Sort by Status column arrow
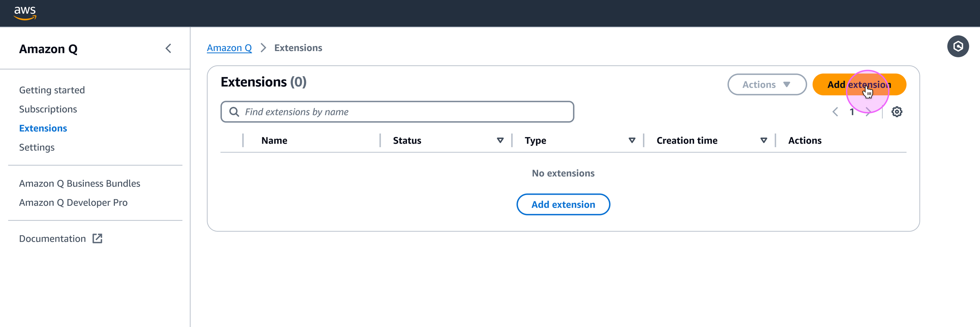The image size is (980, 327). point(500,141)
